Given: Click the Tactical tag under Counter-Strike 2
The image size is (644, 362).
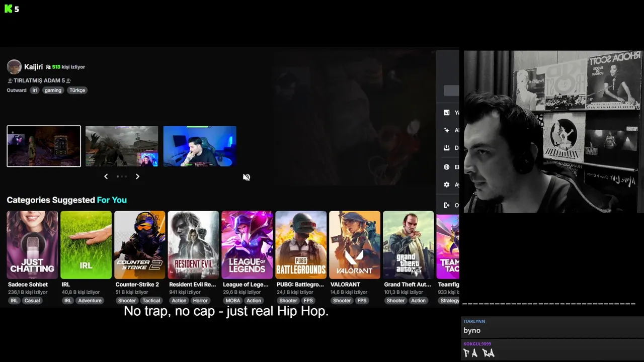Looking at the screenshot, I should 151,301.
